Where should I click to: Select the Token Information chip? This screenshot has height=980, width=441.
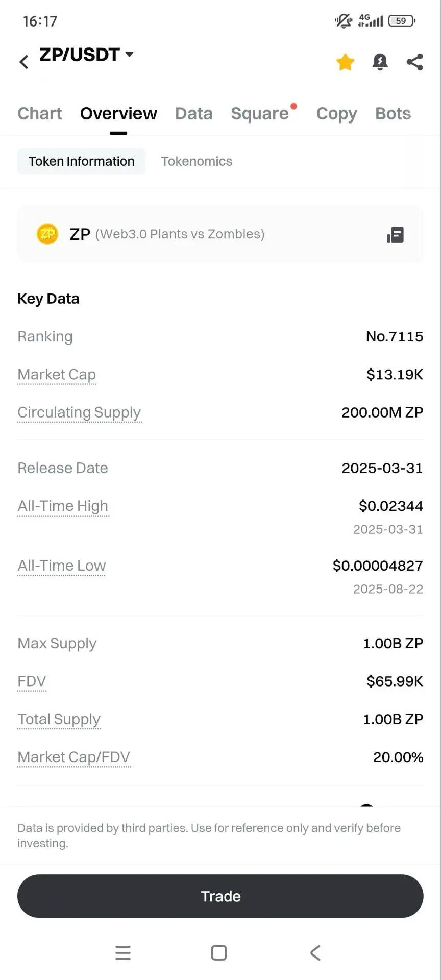tap(82, 161)
